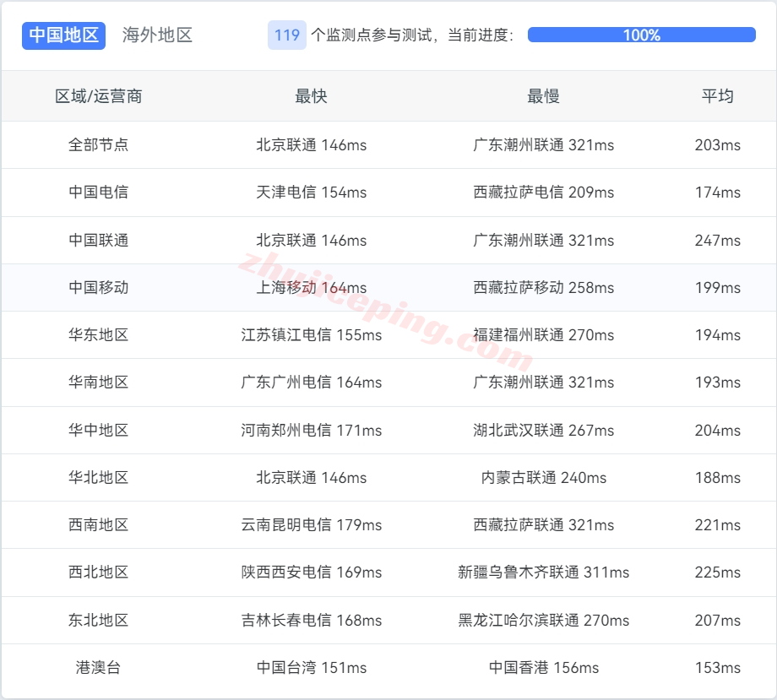
Task: Sort by the 最慢 column header
Action: pyautogui.click(x=545, y=96)
